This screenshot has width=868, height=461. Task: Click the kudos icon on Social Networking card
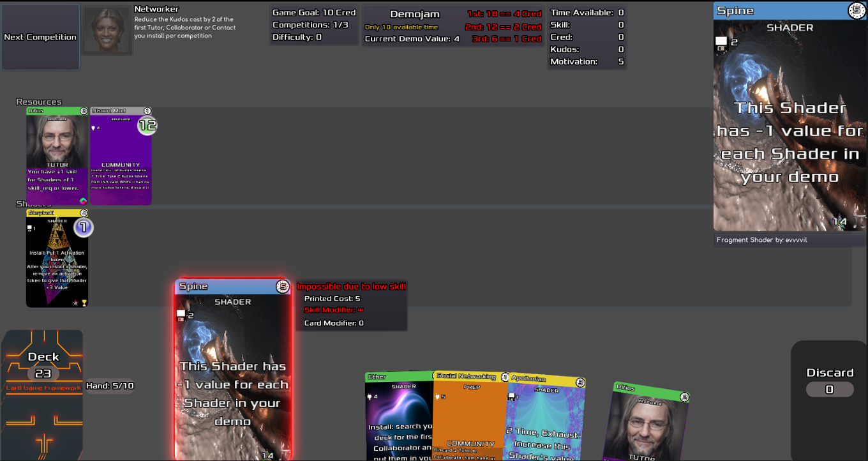[437, 397]
